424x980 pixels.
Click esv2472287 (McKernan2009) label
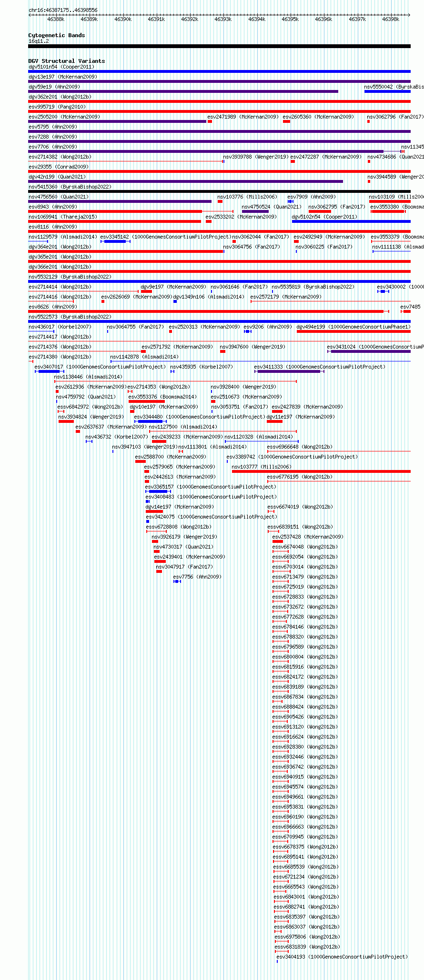pyautogui.click(x=326, y=157)
